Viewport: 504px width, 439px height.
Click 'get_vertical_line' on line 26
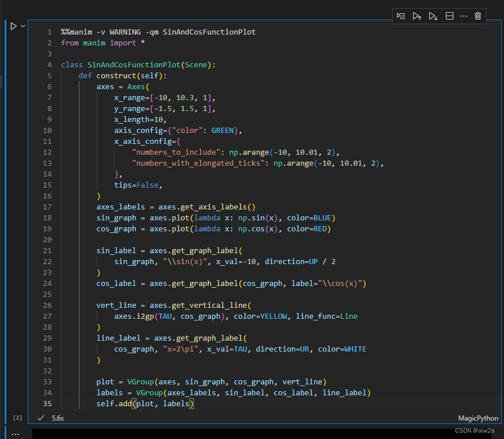point(209,306)
